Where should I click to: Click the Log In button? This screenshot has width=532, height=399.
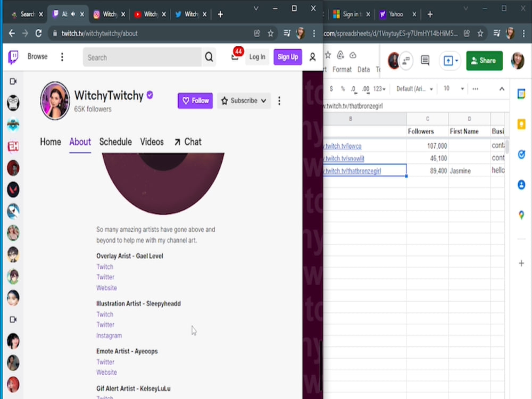(x=257, y=57)
